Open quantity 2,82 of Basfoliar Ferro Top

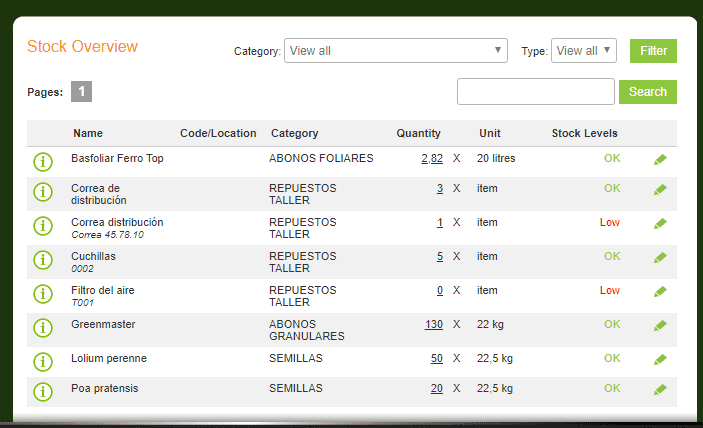(432, 158)
